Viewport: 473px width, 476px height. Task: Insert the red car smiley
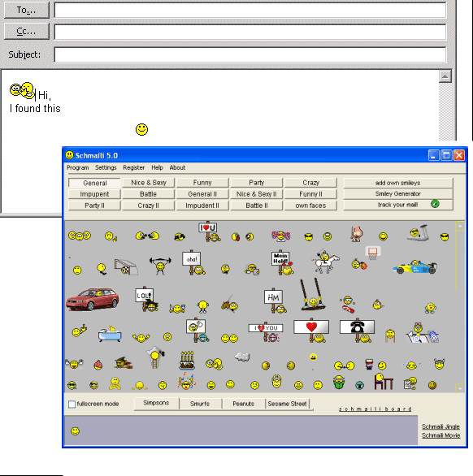[93, 299]
